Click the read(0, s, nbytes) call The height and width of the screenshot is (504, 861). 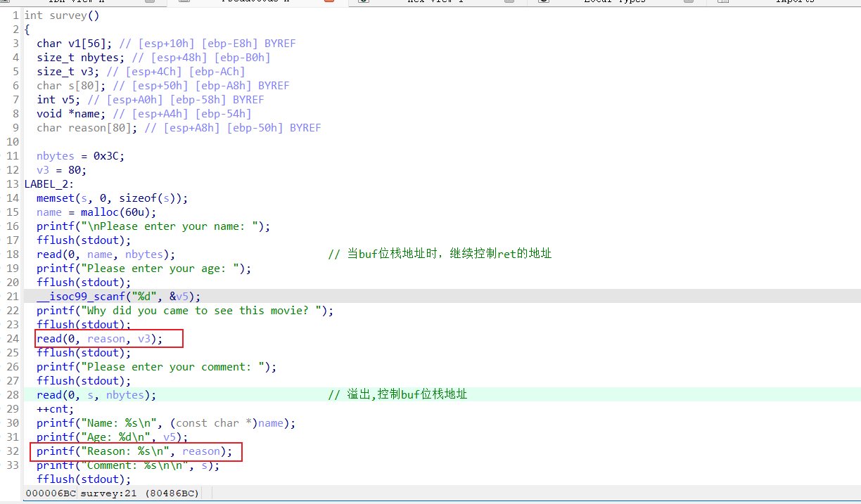pos(96,395)
